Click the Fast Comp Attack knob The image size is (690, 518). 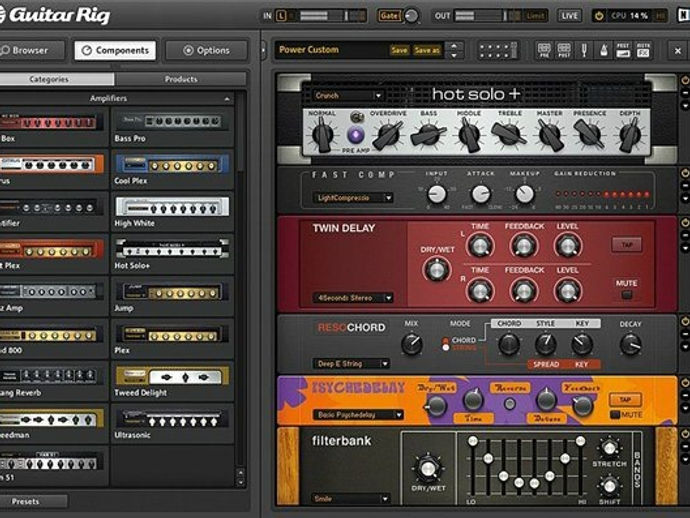(x=481, y=194)
